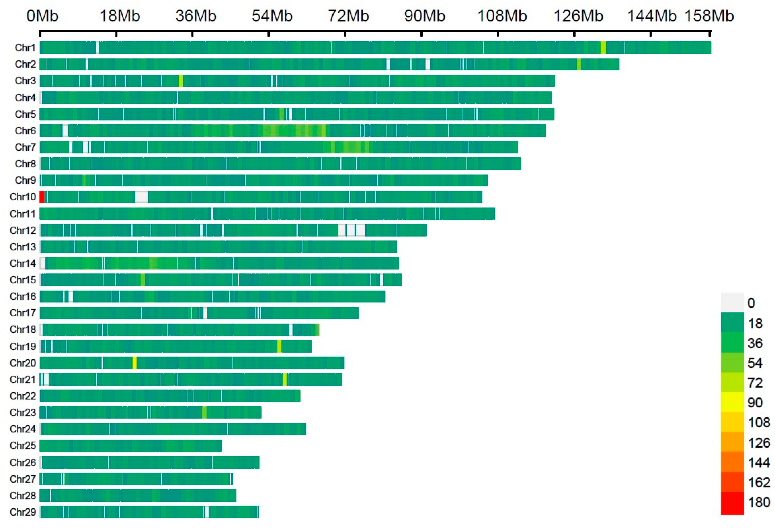Click the 72Mb axis tick label

click(x=348, y=16)
